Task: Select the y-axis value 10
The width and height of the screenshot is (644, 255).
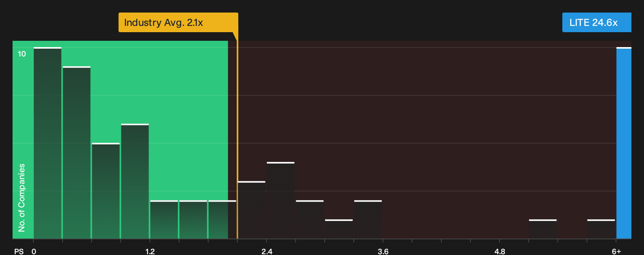Action: point(22,54)
